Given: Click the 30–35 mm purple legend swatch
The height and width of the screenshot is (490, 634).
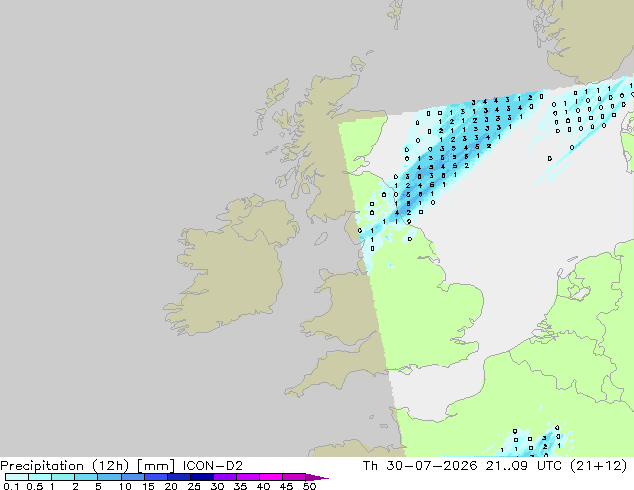Looking at the screenshot, I should [x=225, y=477].
